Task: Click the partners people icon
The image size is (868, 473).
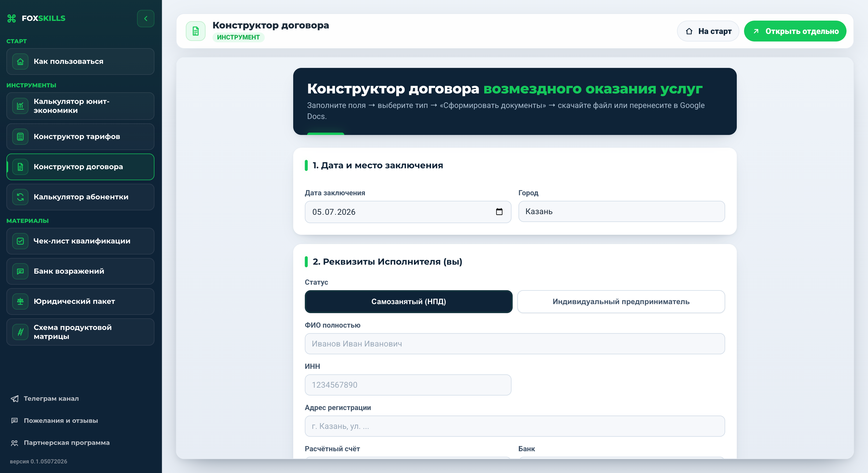Action: click(15, 443)
